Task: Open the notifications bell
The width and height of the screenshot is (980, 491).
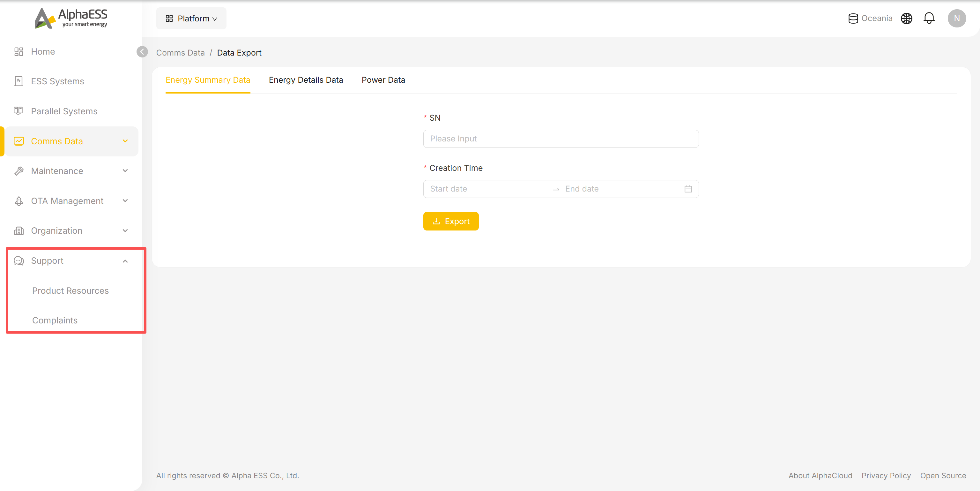Action: [929, 18]
